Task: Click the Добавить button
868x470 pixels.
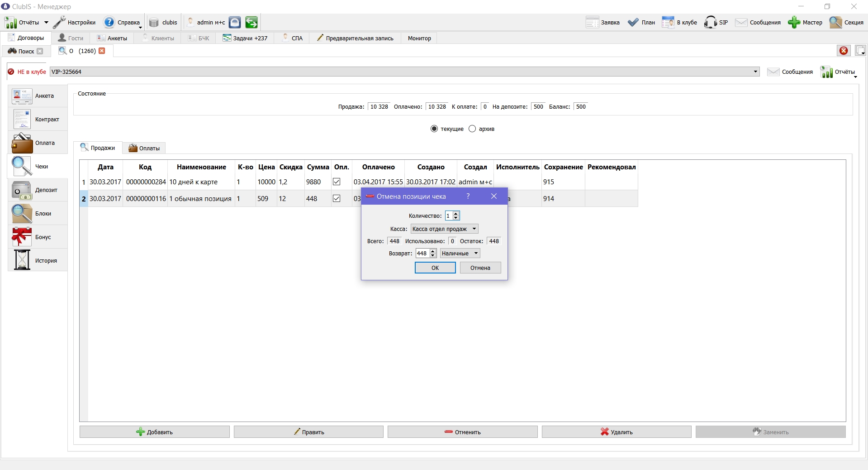Action: click(155, 432)
